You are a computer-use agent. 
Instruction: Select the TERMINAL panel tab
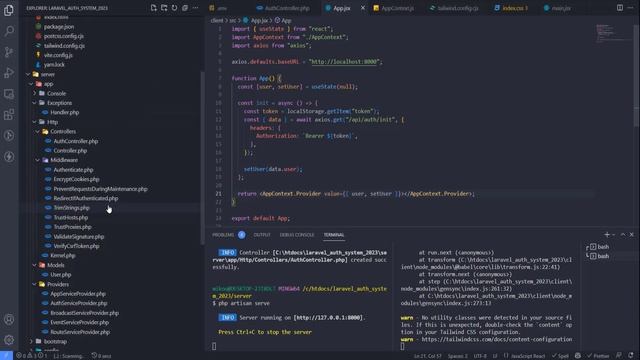tap(334, 235)
